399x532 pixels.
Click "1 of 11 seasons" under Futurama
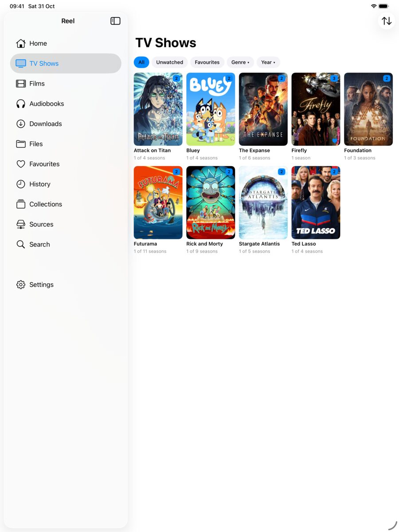tap(150, 251)
